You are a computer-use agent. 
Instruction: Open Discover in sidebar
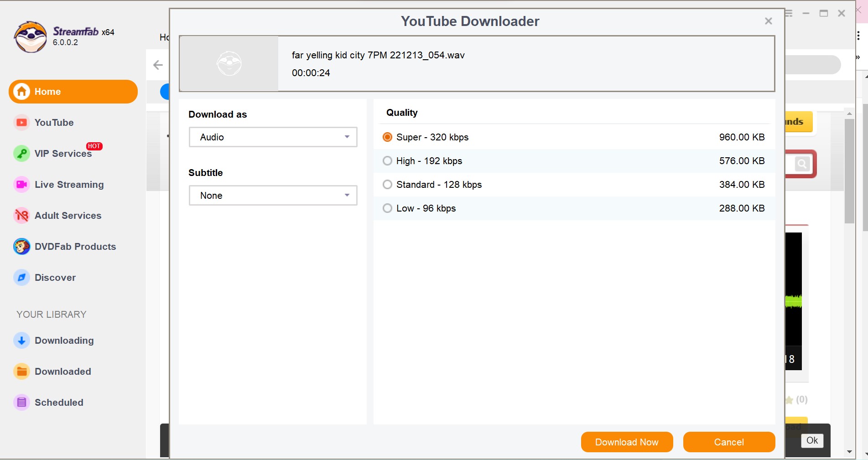click(x=55, y=278)
